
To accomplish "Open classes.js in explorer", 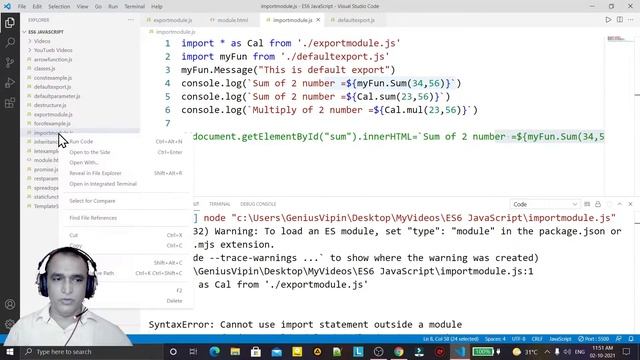I will (44, 69).
